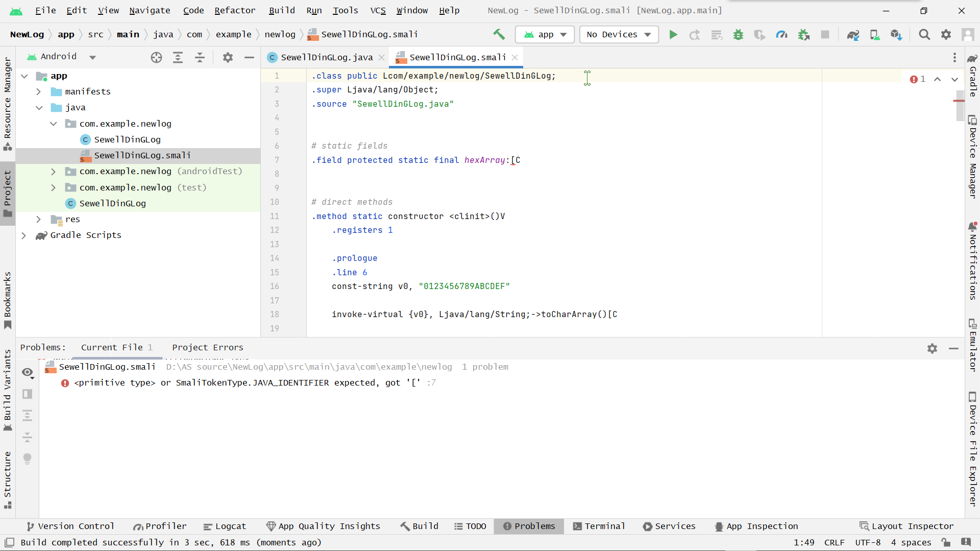Open the Logcat tool window
This screenshot has height=551, width=980.
pos(225,526)
